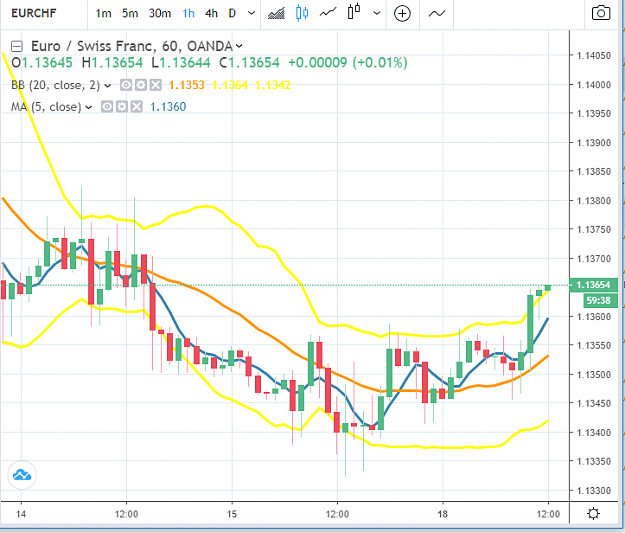The height and width of the screenshot is (533, 625).
Task: Click the 1.13300 price scale label
Action: tap(594, 490)
